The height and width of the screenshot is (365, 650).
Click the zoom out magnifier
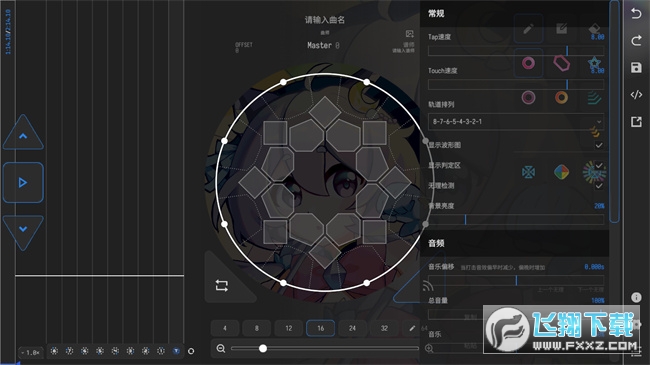pyautogui.click(x=221, y=348)
